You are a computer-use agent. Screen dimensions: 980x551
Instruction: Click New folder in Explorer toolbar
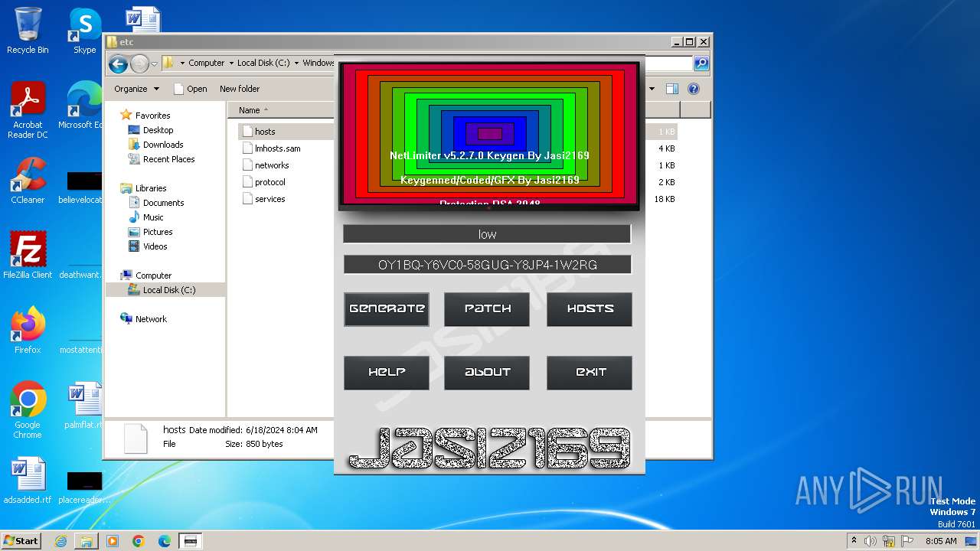240,89
